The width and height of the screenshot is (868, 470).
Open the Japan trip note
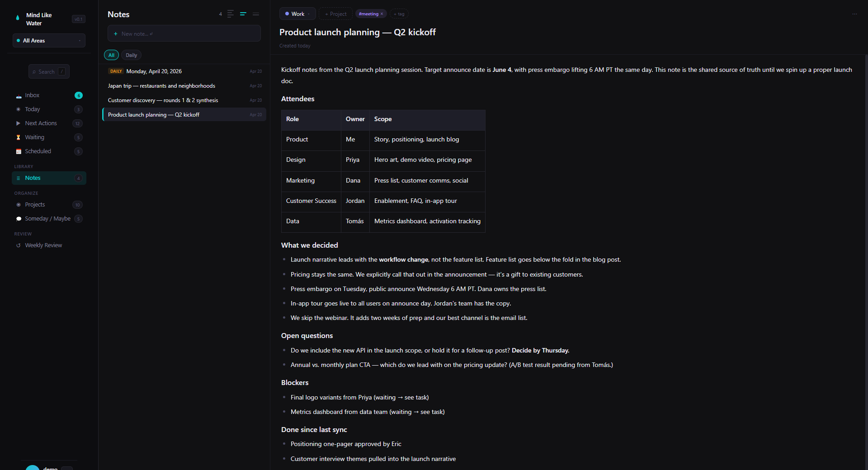[x=161, y=86]
